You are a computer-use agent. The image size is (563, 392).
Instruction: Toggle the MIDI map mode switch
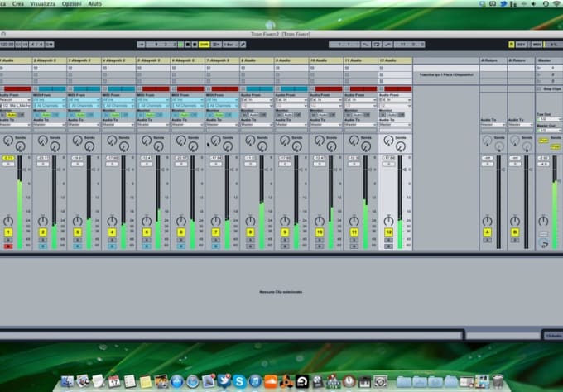click(x=537, y=45)
